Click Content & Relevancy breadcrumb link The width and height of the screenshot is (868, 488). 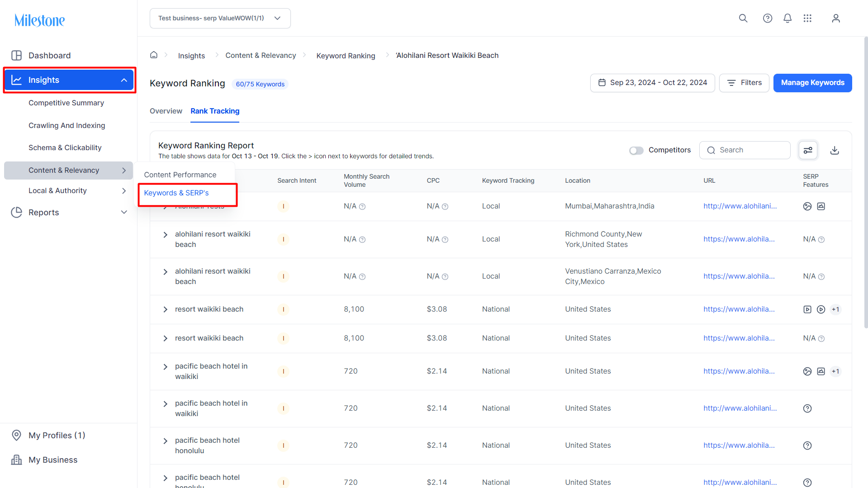tap(261, 55)
